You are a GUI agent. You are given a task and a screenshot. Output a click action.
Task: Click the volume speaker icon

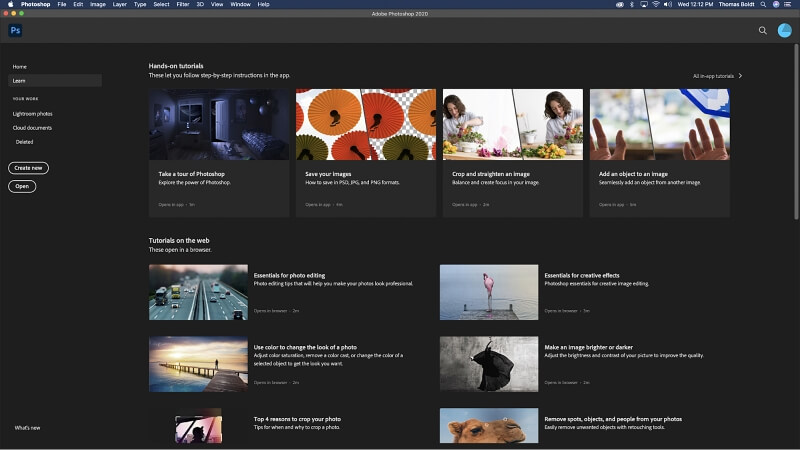tap(667, 4)
